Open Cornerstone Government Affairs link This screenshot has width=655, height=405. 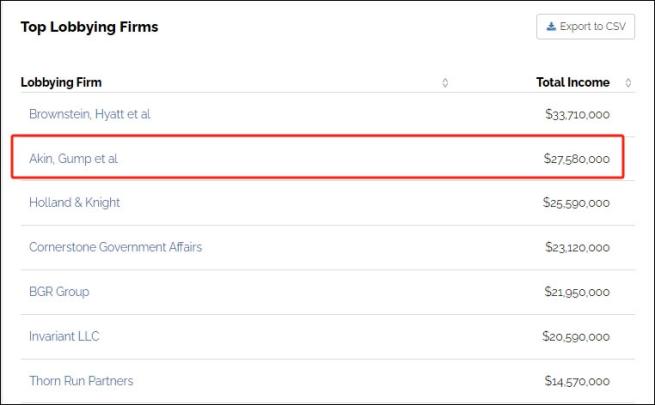click(x=115, y=247)
